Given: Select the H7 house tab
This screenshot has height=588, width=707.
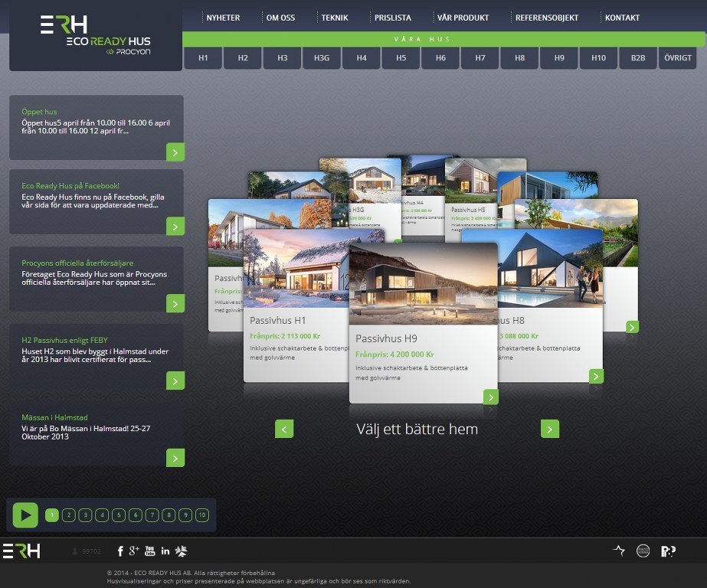Looking at the screenshot, I should (480, 58).
